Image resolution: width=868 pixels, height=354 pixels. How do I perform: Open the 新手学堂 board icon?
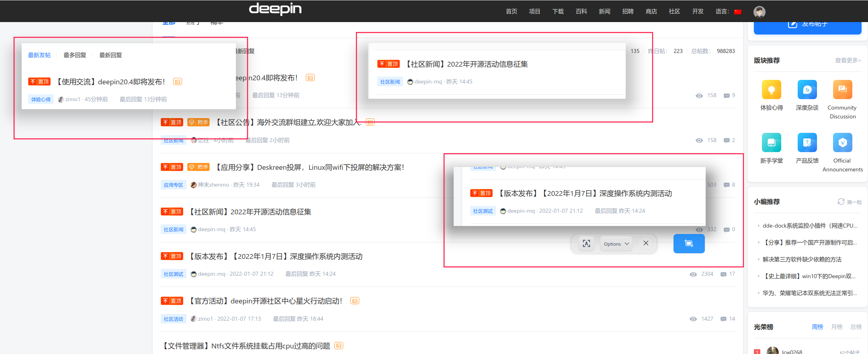click(x=772, y=142)
